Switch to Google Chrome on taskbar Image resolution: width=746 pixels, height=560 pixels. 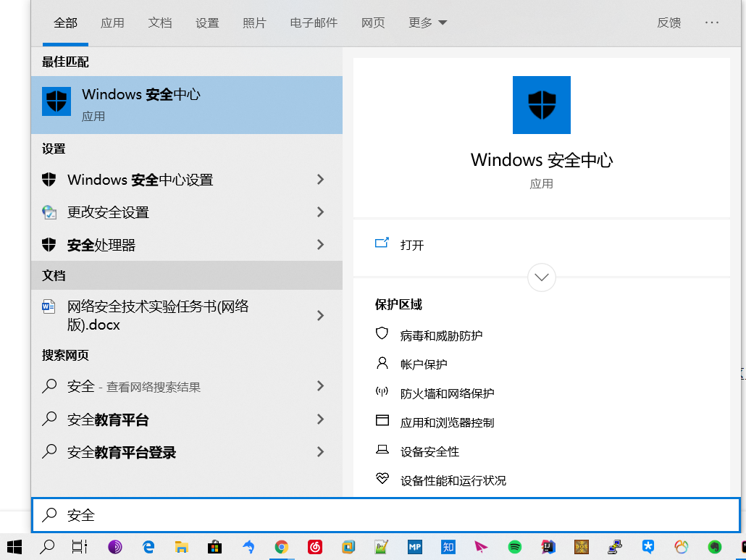coord(281,547)
